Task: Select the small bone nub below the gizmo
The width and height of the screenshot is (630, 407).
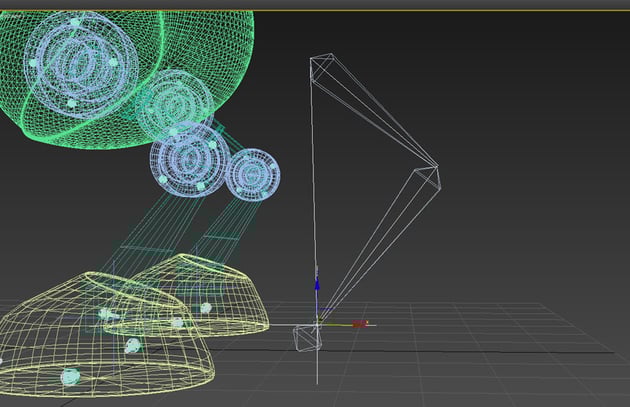Action: coord(308,337)
